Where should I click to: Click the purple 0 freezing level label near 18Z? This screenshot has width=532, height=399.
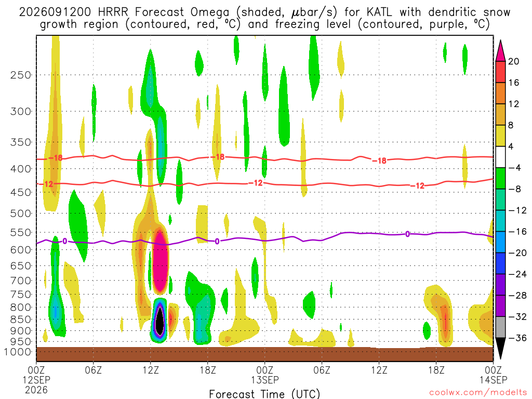pyautogui.click(x=217, y=241)
